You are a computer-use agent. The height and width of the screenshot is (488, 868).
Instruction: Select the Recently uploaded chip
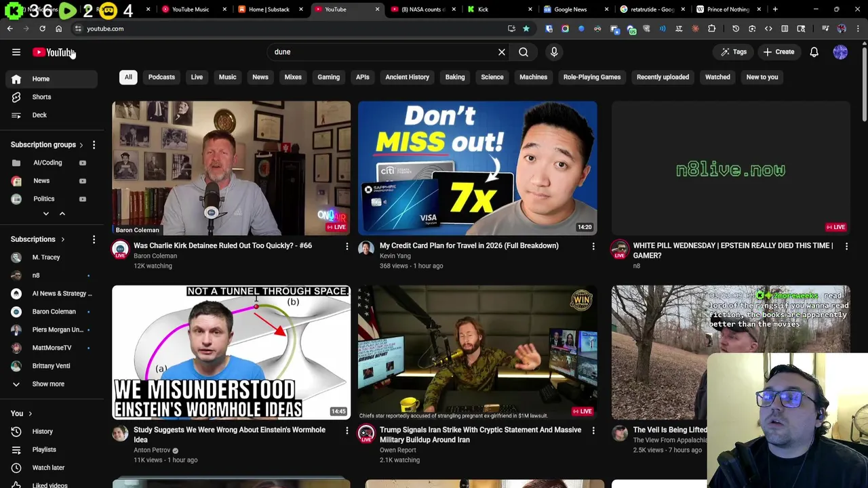click(x=663, y=77)
